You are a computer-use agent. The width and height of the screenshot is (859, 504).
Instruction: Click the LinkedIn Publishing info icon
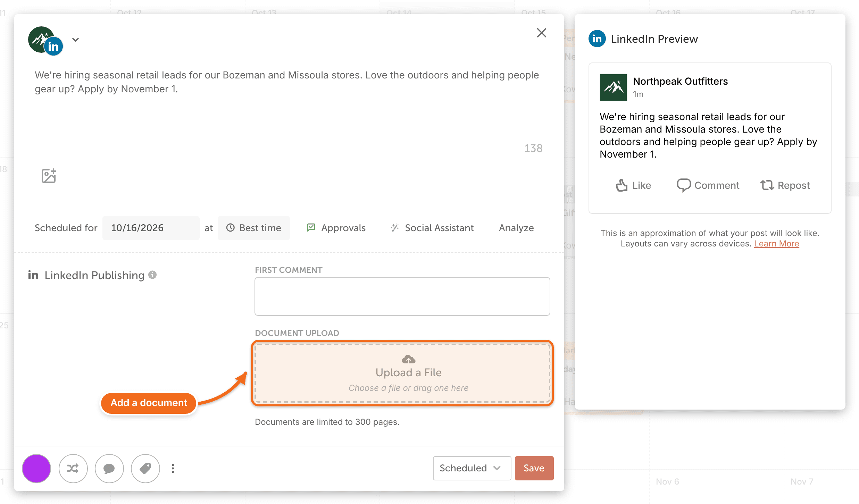152,275
